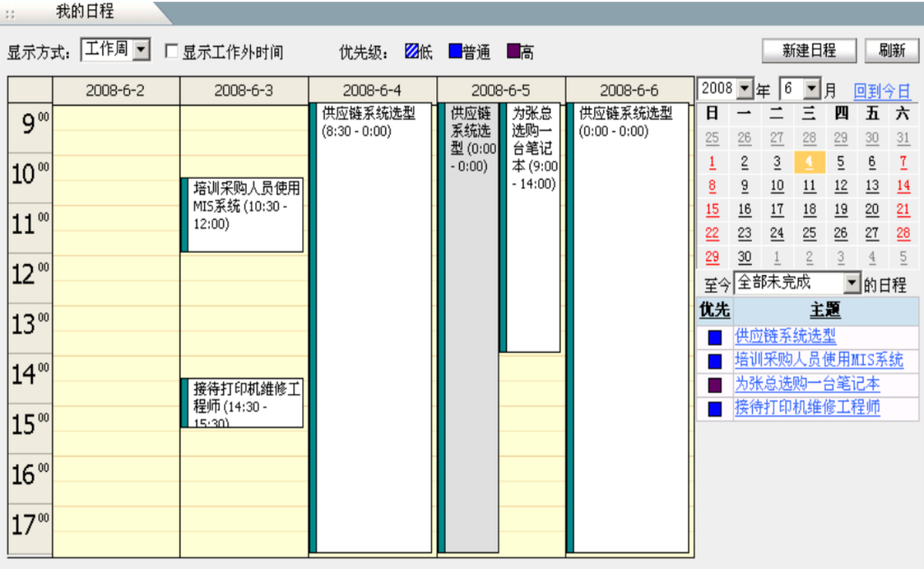Select day 12 in mini calendar

[841, 186]
